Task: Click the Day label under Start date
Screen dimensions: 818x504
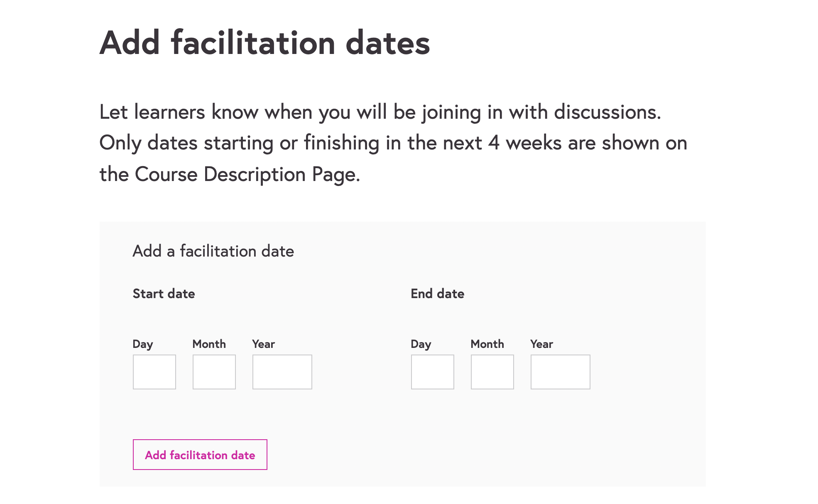Action: (x=143, y=344)
